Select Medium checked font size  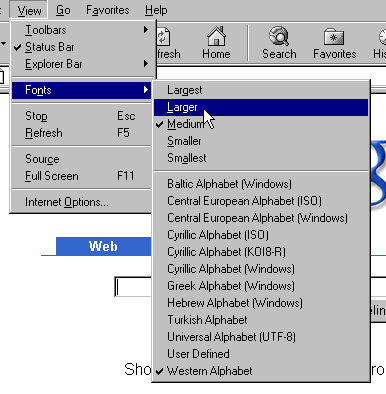261,124
